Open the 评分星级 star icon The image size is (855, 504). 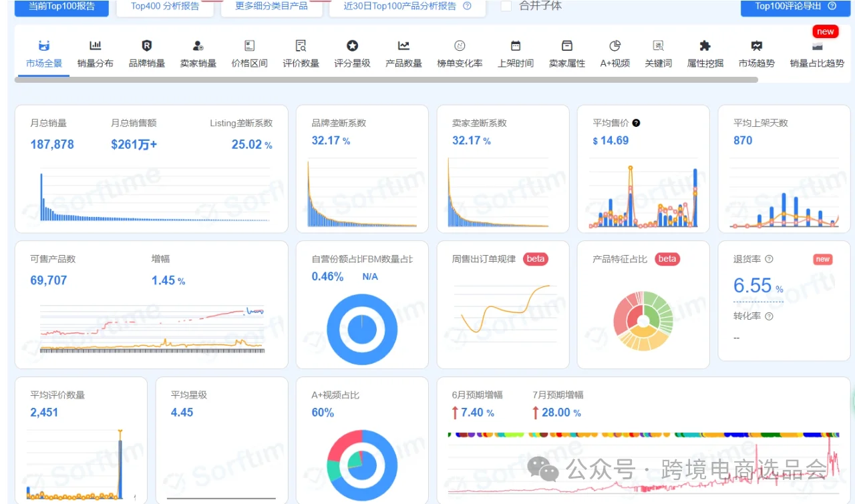pos(352,46)
